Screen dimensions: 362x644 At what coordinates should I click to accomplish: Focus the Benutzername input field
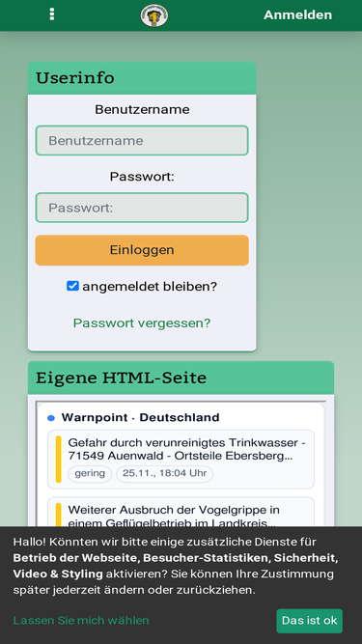point(142,140)
